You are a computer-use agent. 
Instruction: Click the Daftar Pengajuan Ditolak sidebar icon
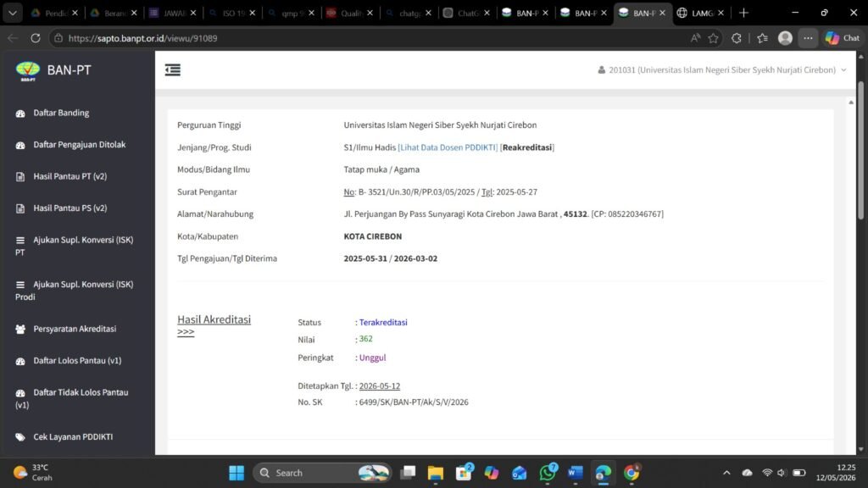20,145
